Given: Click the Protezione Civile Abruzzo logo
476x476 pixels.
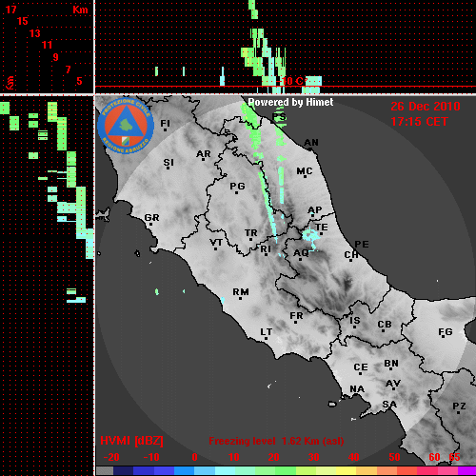Looking at the screenshot, I should coord(126,126).
